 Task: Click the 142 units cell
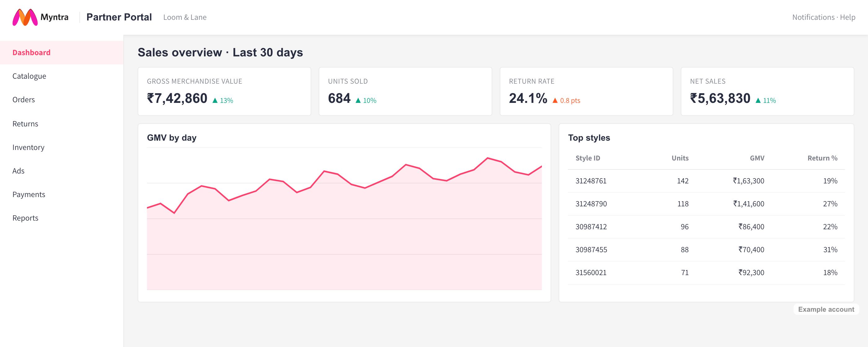click(683, 181)
